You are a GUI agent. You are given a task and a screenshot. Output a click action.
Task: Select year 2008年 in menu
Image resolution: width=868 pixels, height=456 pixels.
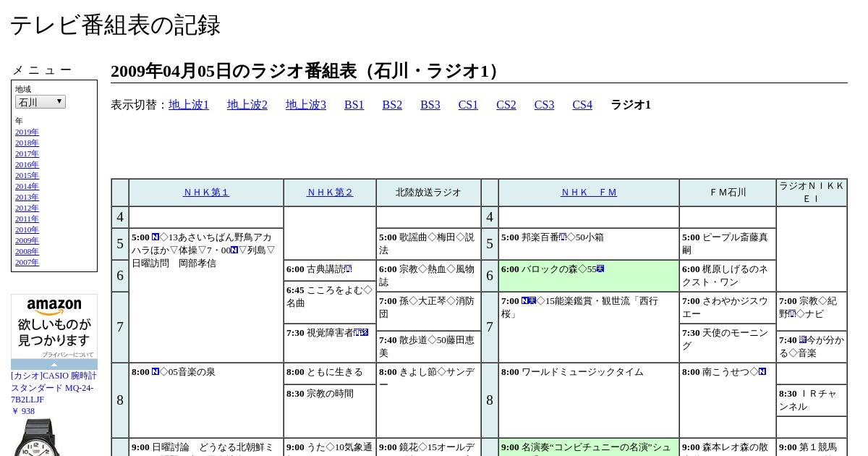pyautogui.click(x=27, y=251)
